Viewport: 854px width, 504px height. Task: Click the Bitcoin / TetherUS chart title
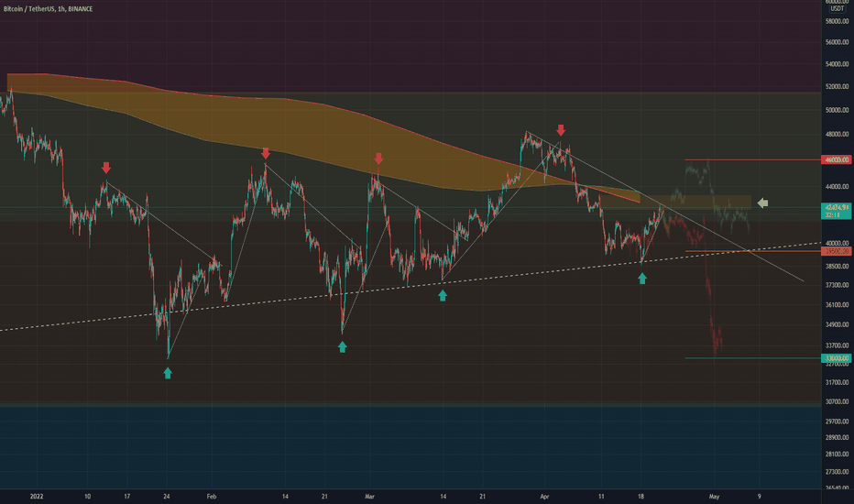(x=48, y=9)
